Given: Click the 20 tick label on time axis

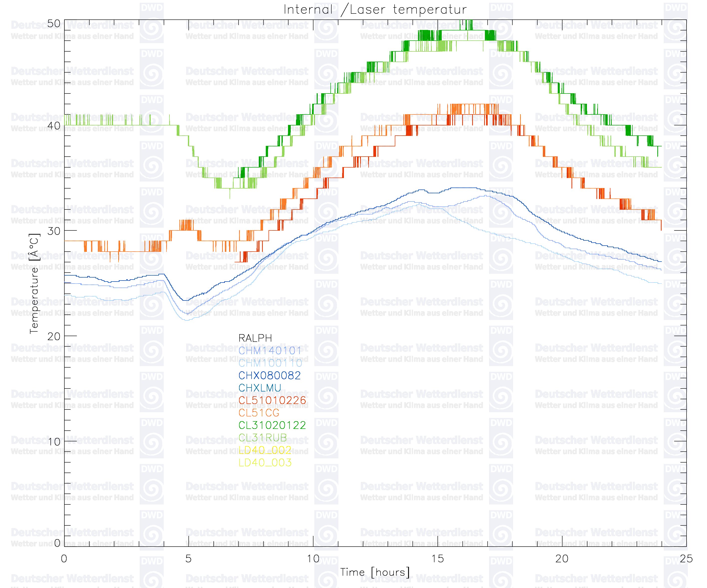Looking at the screenshot, I should (x=562, y=559).
